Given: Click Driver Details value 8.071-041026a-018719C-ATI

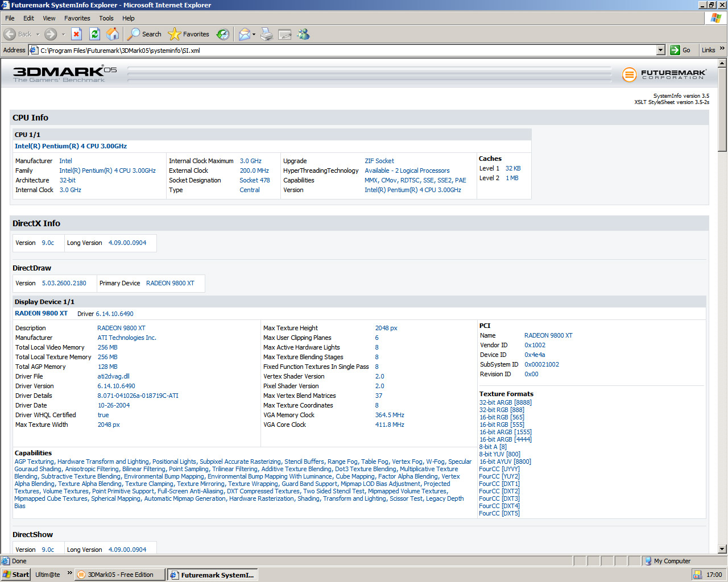Looking at the screenshot, I should coord(138,396).
